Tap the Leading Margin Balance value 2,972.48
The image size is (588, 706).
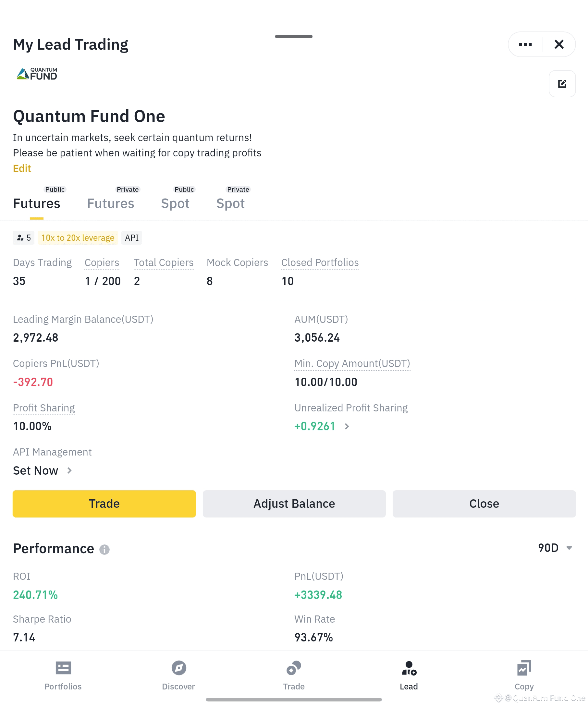coord(36,337)
